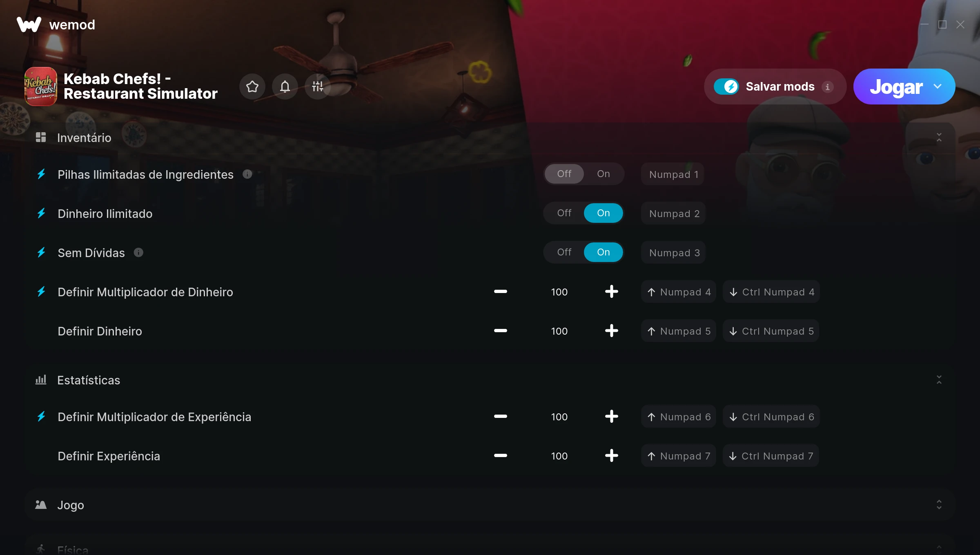Turn on Pilhas Ilimitadas de Ingredientes
The height and width of the screenshot is (555, 980).
click(x=604, y=174)
